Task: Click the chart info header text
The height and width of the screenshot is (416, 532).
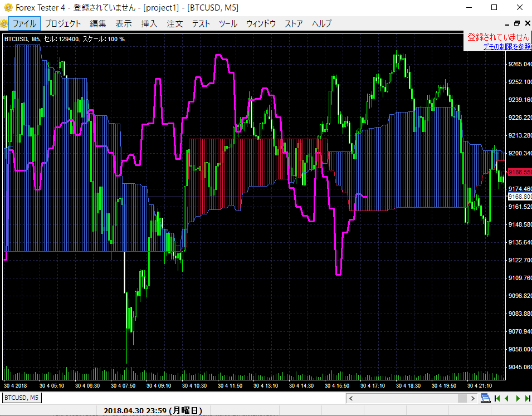Action: click(65, 39)
